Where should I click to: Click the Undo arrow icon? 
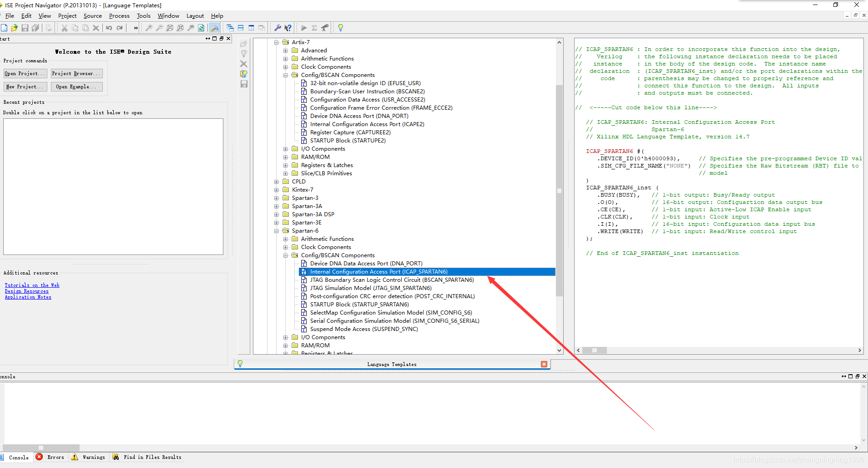[109, 28]
